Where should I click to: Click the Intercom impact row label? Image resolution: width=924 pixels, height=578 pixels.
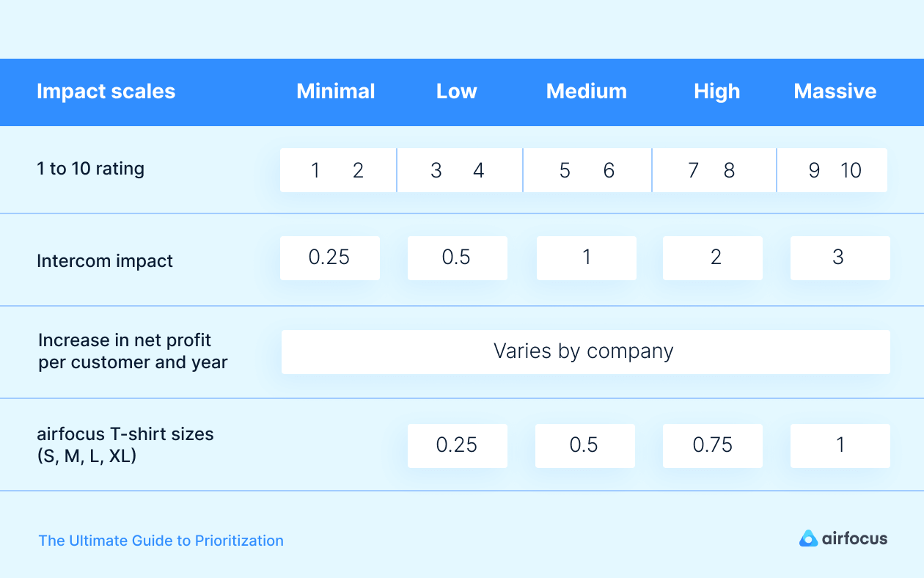104,261
